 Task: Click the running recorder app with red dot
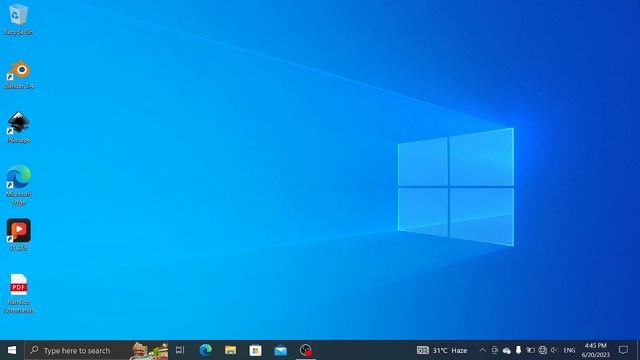[x=306, y=350]
